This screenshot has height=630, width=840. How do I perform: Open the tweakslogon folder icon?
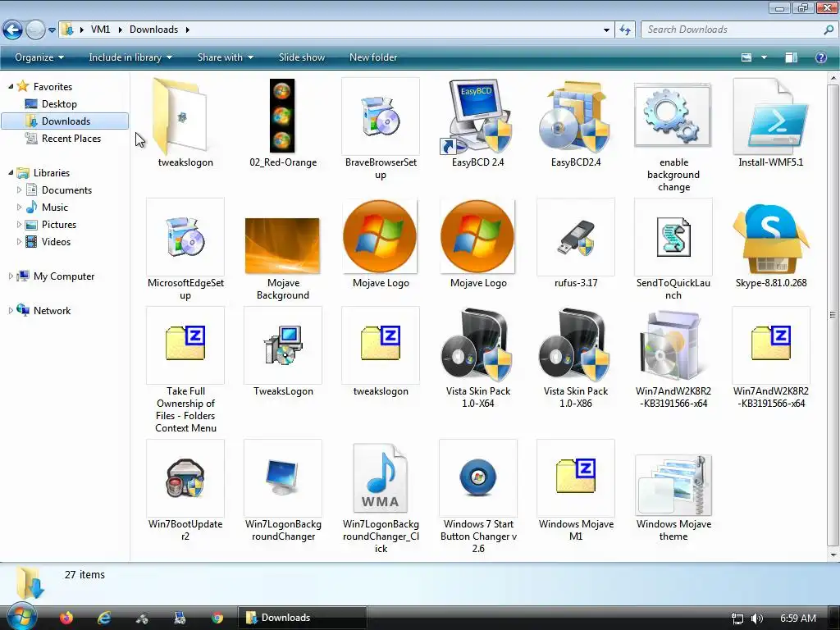(x=181, y=116)
